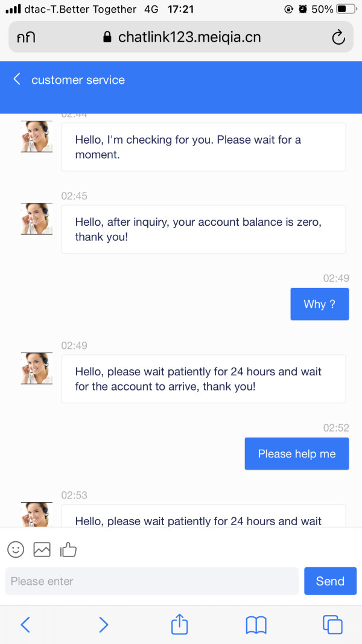This screenshot has width=362, height=644.
Task: Tap the 'Why ?' sent message bubble
Action: [x=320, y=304]
